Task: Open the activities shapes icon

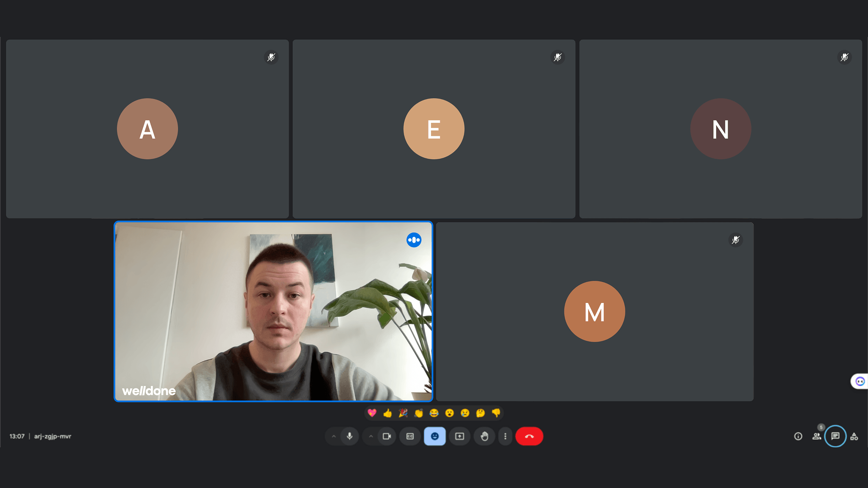Action: [854, 436]
